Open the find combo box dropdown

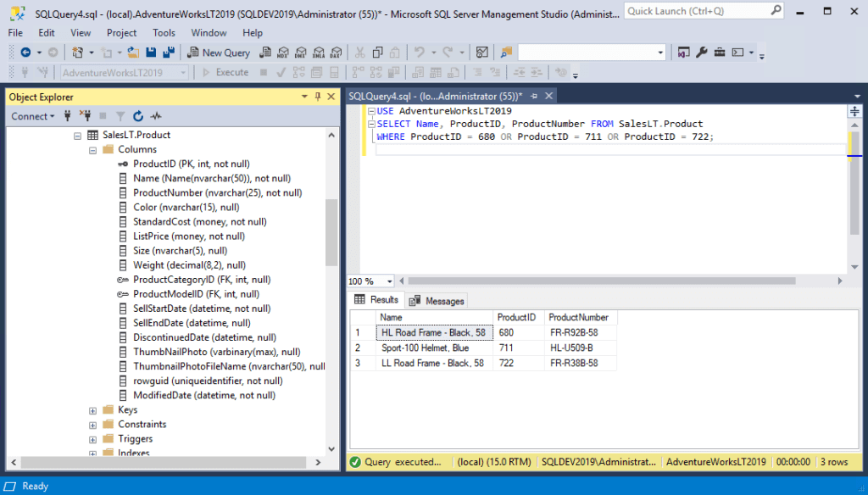coord(659,53)
